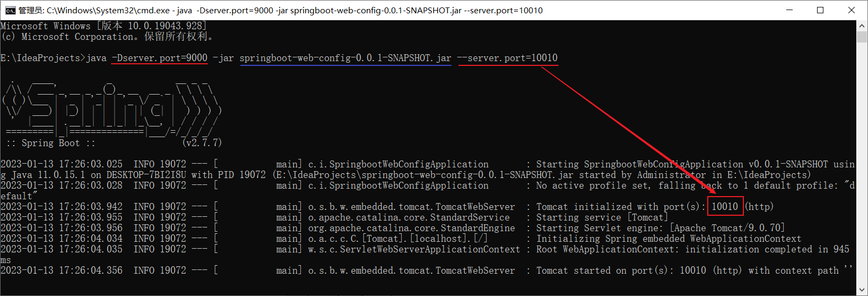This screenshot has height=296, width=868.
Task: Click the ":: Spring Boot ::" label
Action: point(50,143)
